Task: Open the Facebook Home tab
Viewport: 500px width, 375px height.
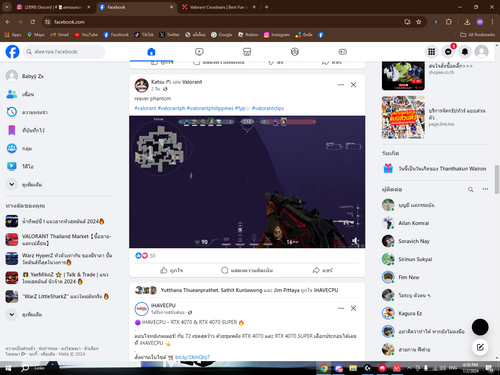Action: pos(151,52)
